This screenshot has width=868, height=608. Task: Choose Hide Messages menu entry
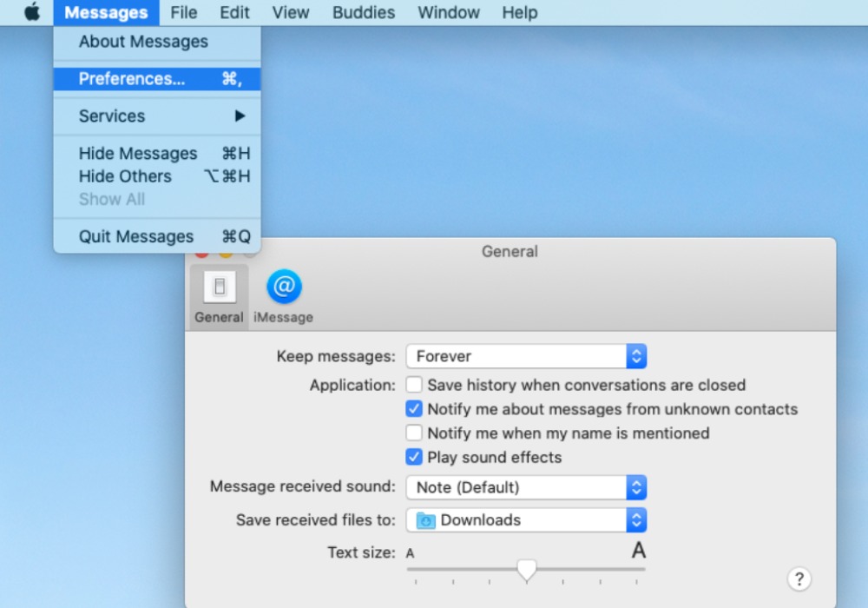[x=157, y=154]
